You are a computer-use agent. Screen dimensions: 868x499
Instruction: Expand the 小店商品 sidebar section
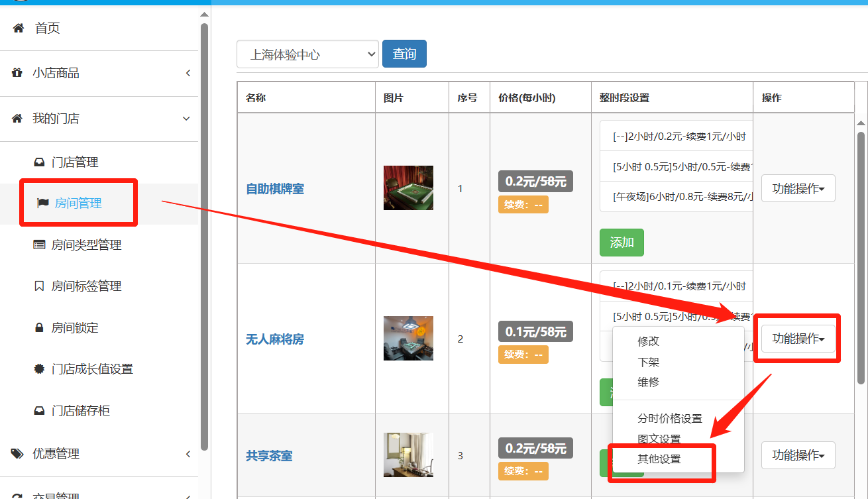[188, 73]
